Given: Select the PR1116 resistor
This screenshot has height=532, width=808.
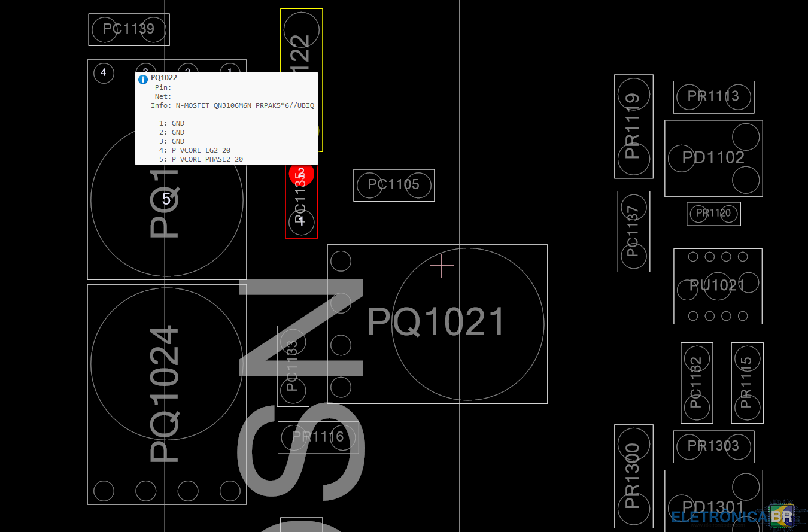Looking at the screenshot, I should tap(318, 437).
